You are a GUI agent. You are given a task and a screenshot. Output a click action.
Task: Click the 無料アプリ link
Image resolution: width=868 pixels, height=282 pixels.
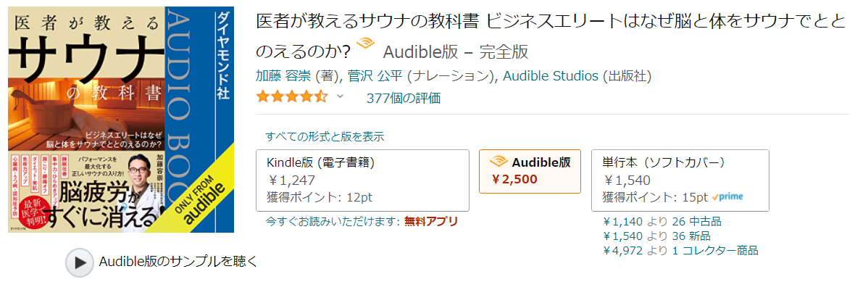(x=431, y=222)
